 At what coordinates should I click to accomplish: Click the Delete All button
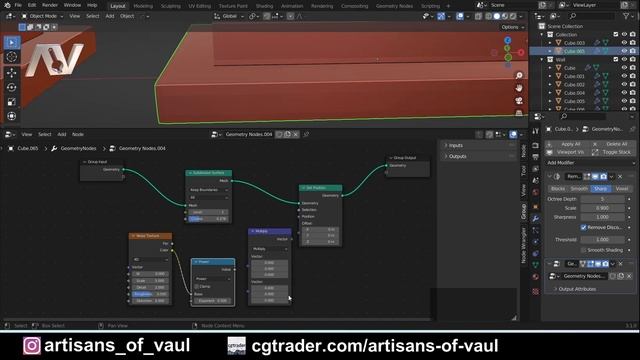pos(613,144)
